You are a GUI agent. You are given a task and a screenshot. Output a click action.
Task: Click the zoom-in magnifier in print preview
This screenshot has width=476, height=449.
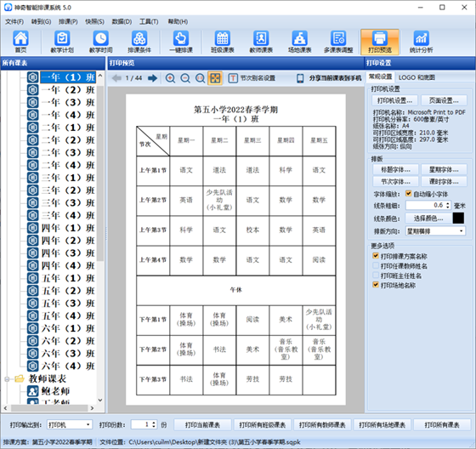(x=170, y=78)
